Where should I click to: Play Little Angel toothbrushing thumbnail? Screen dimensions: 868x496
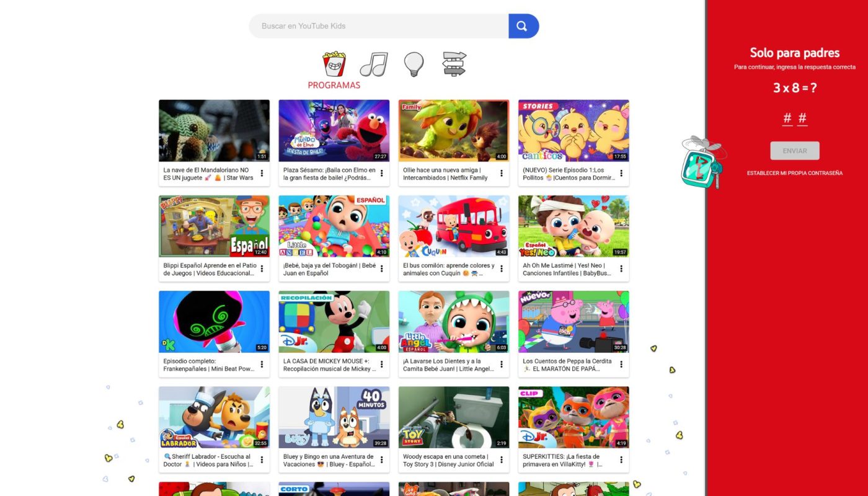454,322
